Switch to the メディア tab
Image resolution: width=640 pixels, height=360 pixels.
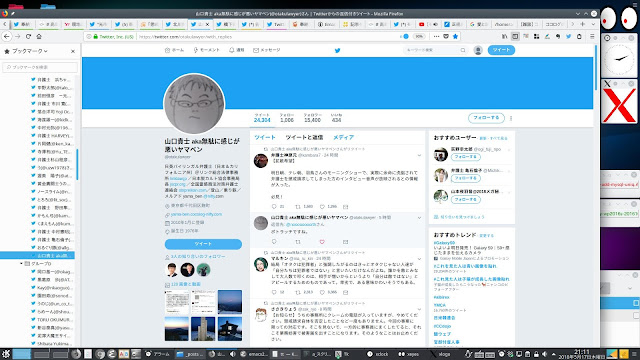tap(343, 137)
